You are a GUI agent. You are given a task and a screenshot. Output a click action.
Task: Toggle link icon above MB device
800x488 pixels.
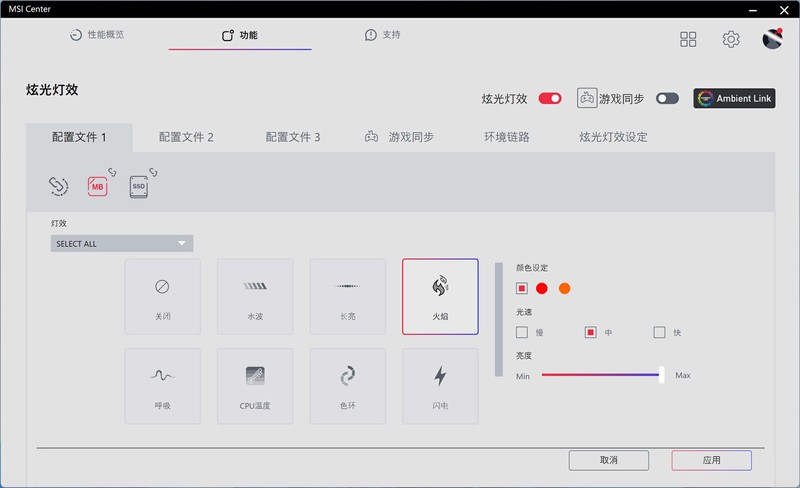[x=112, y=172]
